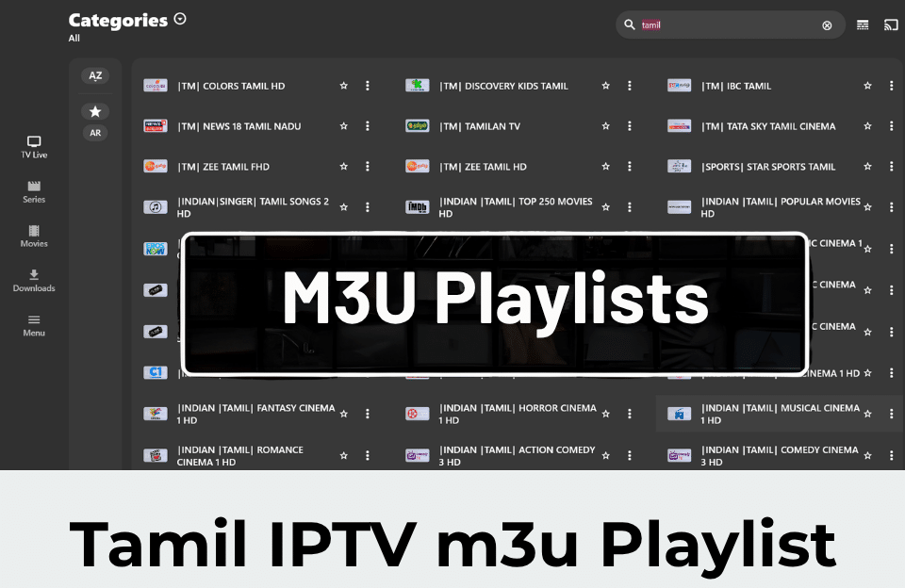Favorite TAMILAN TV channel star
Screen dimensions: 905x588
(x=605, y=125)
